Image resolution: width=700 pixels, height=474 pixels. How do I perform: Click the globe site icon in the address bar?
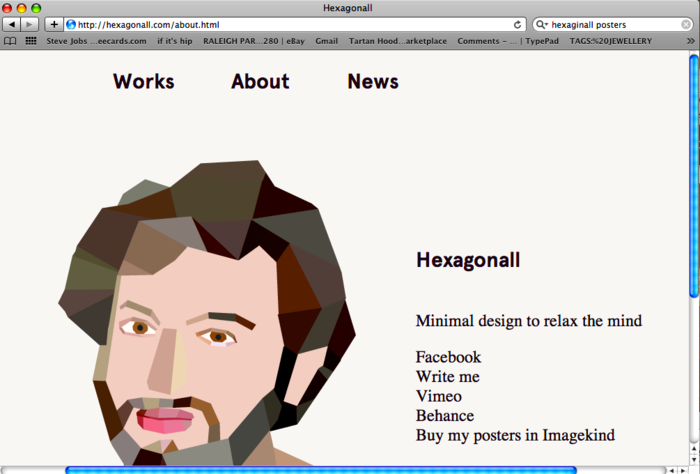tap(71, 25)
